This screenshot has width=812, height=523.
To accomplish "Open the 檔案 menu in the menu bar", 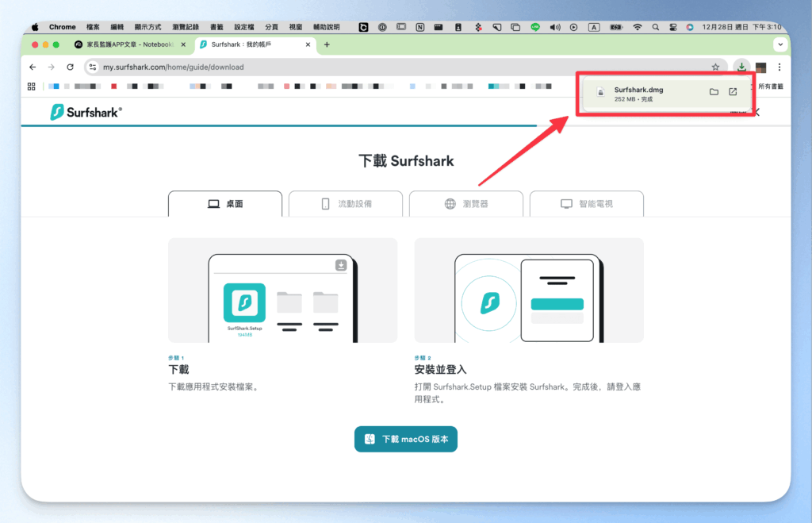I will click(93, 26).
